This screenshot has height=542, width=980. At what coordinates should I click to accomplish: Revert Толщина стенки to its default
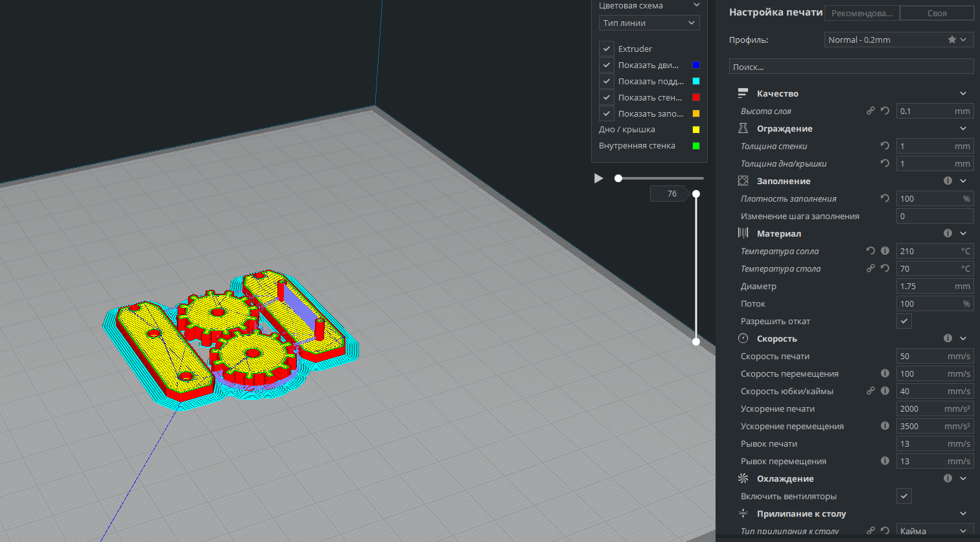coord(885,146)
